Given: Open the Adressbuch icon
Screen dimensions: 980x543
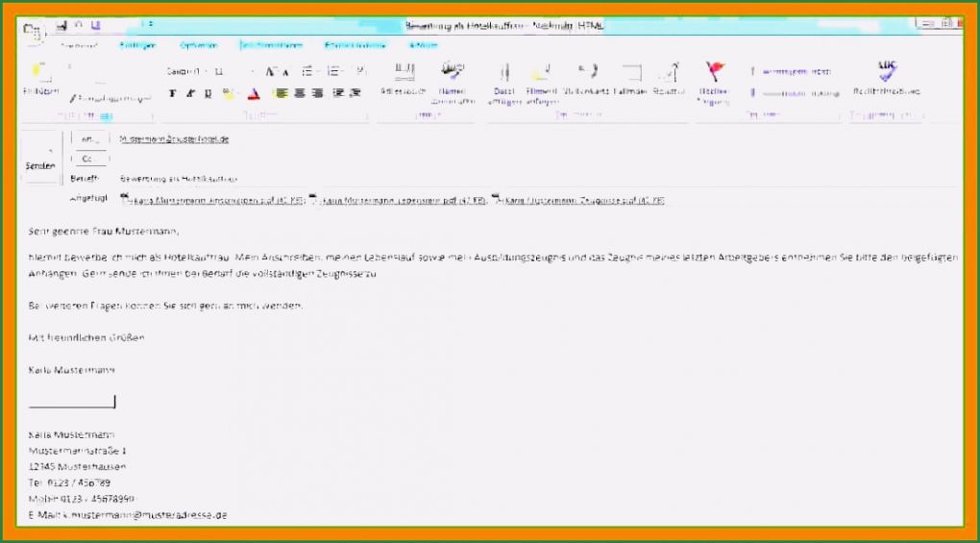Looking at the screenshot, I should click(x=404, y=74).
